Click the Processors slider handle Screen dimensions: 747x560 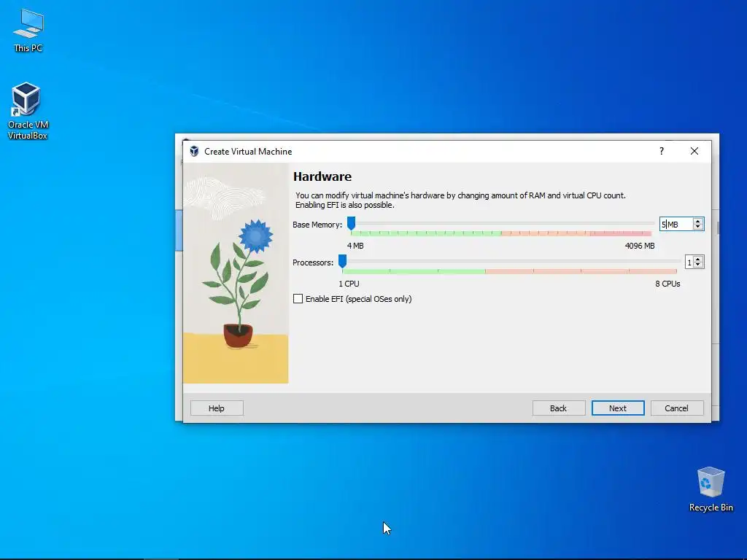(342, 261)
